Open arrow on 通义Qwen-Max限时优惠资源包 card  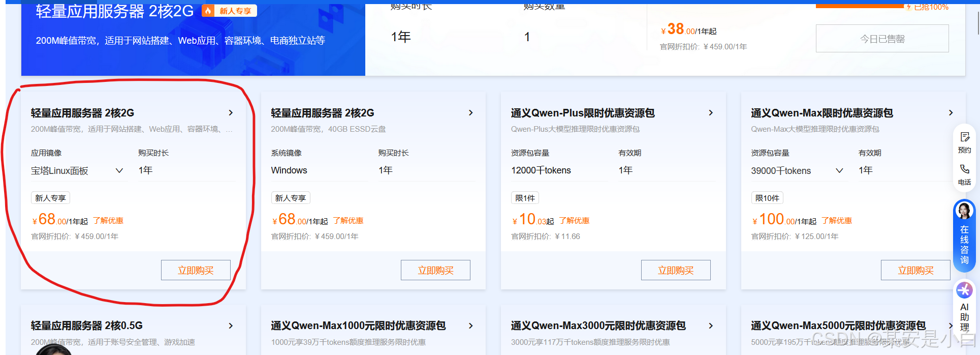951,113
